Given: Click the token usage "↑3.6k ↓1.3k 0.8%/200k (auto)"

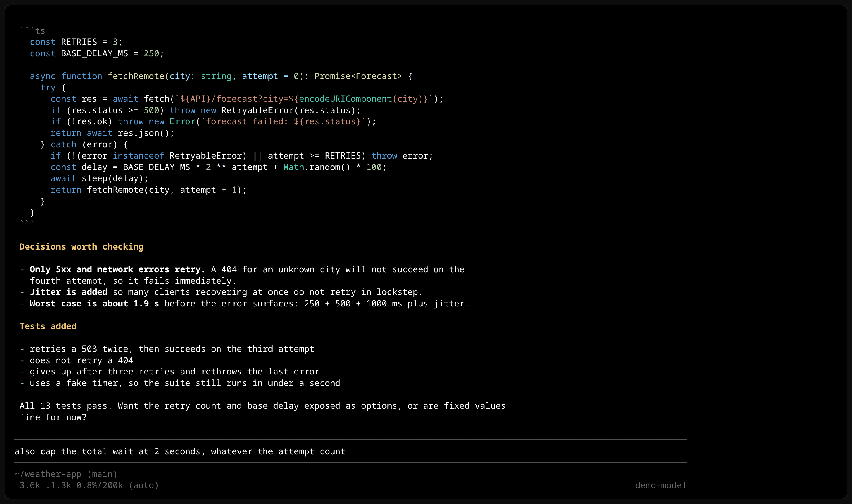Looking at the screenshot, I should click(x=87, y=485).
